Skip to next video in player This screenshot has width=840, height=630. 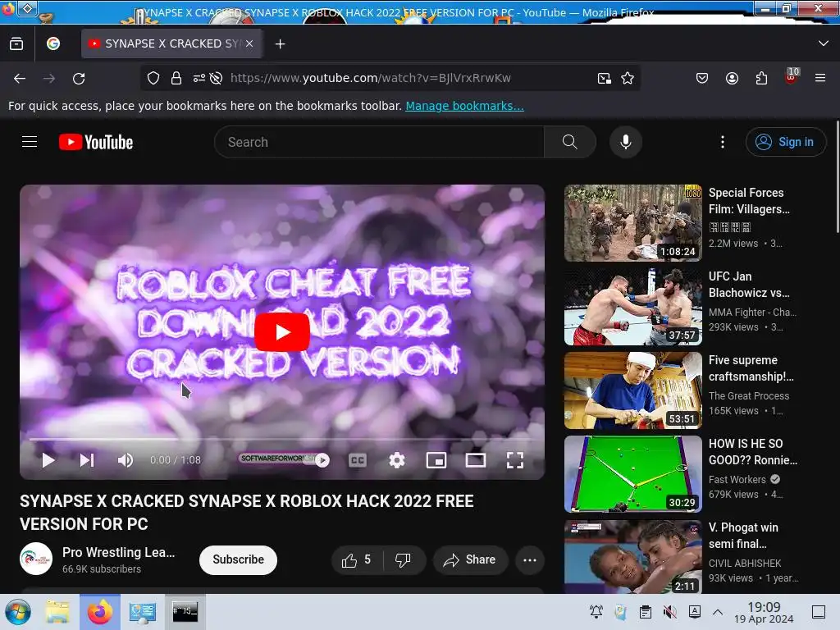(87, 460)
